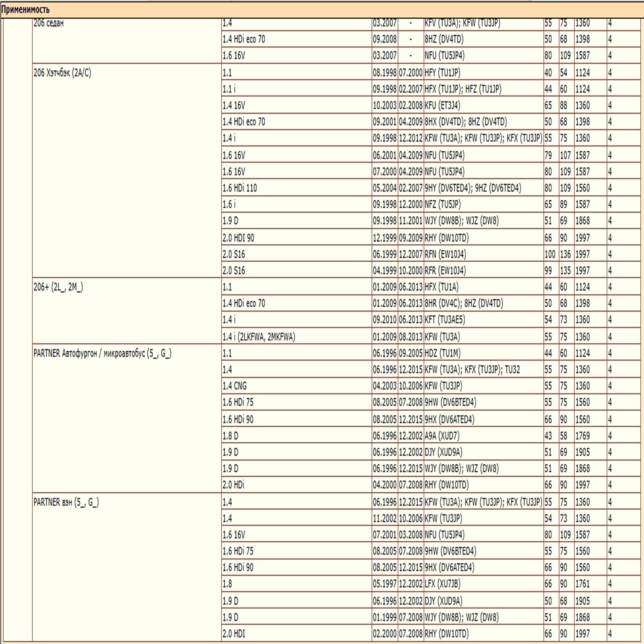Image resolution: width=644 pixels, height=644 pixels.
Task: Click engine code HDZ (TU1M)
Action: [x=442, y=353]
